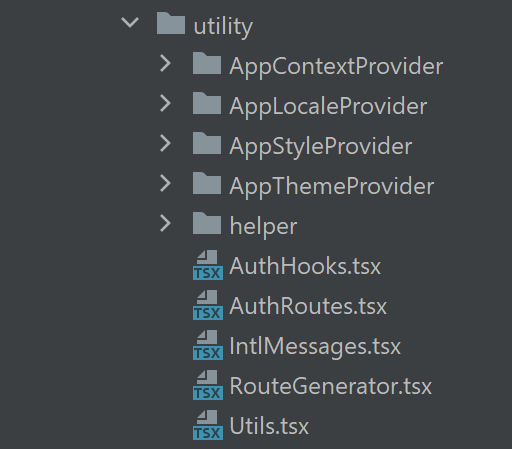This screenshot has height=449, width=512.
Task: Select the Utils.tsx file name
Action: coord(269,426)
